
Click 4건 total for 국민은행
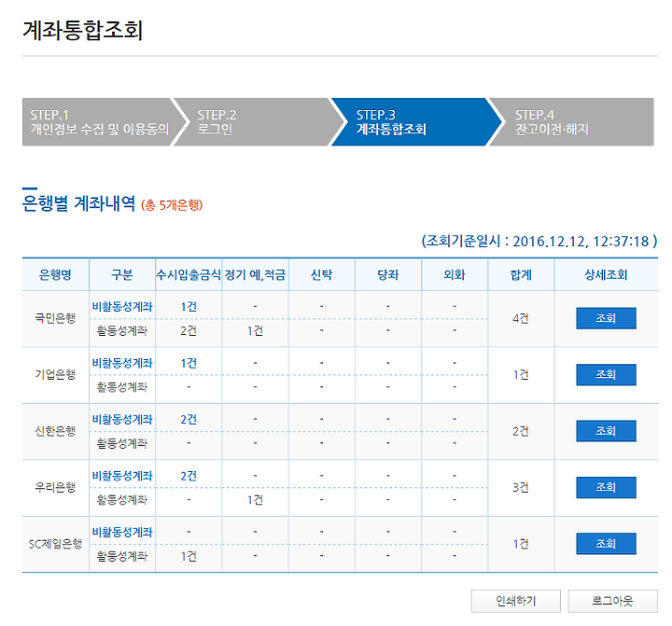coord(521,318)
